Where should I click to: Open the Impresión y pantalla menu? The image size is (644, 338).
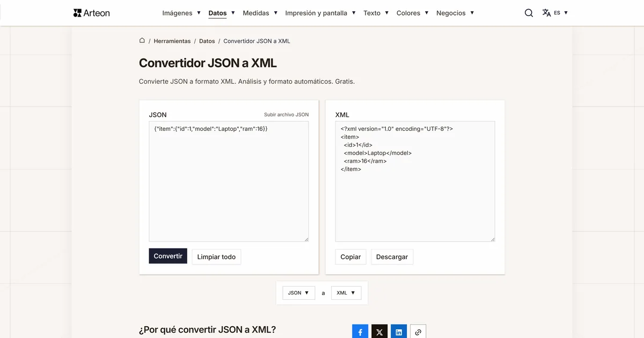pos(316,13)
